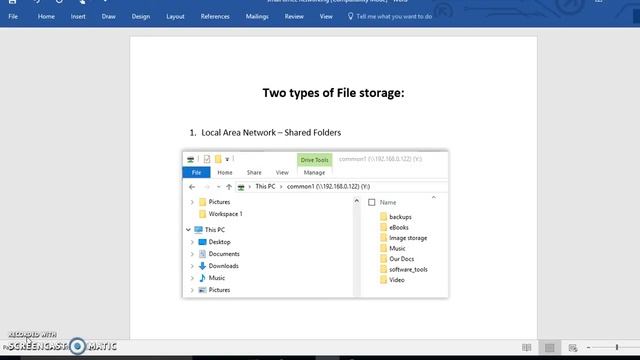Screen dimensions: 640x360
Task: Expand the Music node with note icon
Action: pyautogui.click(x=192, y=278)
